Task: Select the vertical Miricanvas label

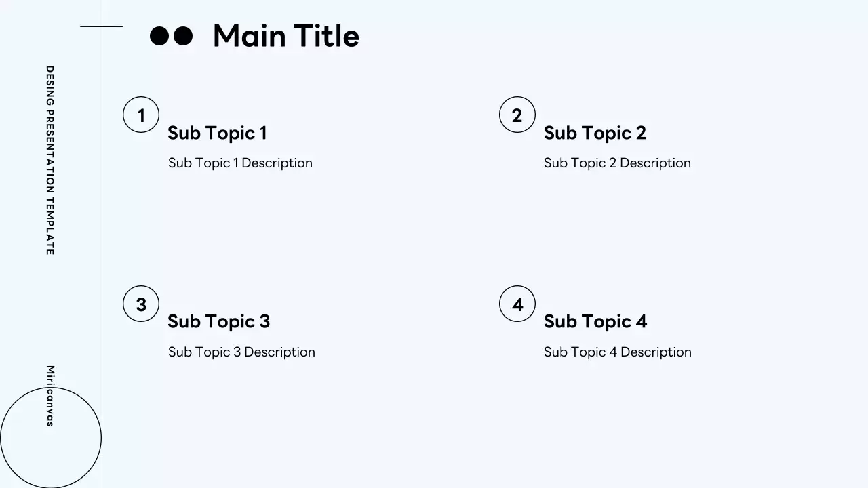Action: coord(50,396)
